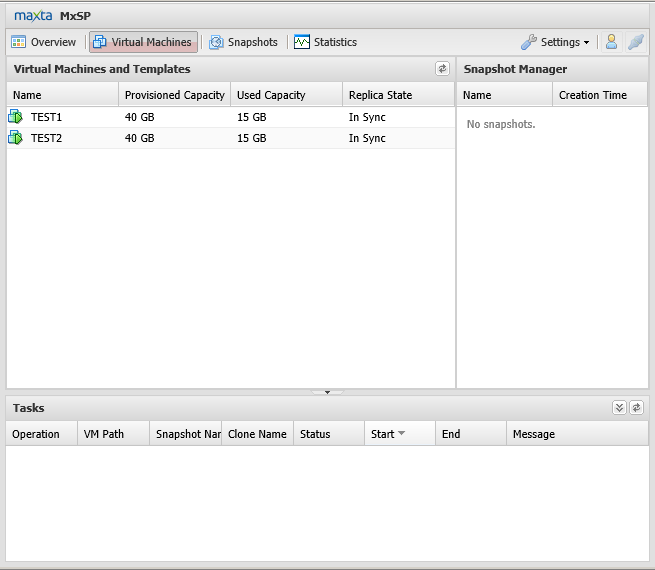Click the Snapshot Name column header in Tasks
Viewport: 655px width, 570px height.
[x=186, y=434]
